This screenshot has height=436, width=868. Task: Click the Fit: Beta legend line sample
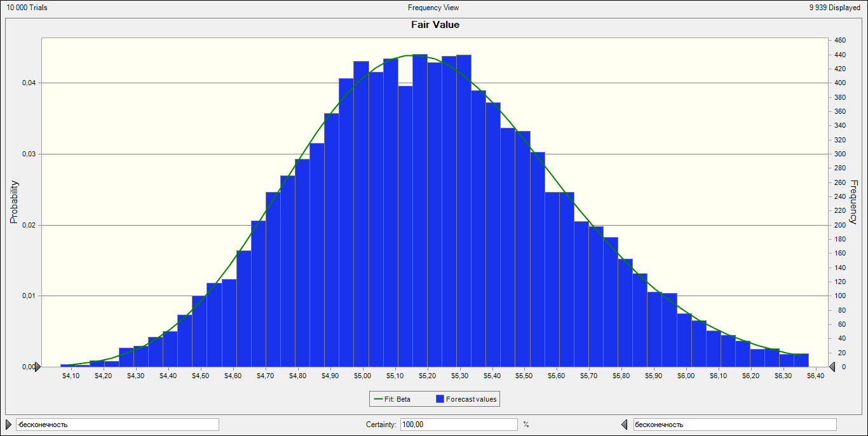point(378,399)
